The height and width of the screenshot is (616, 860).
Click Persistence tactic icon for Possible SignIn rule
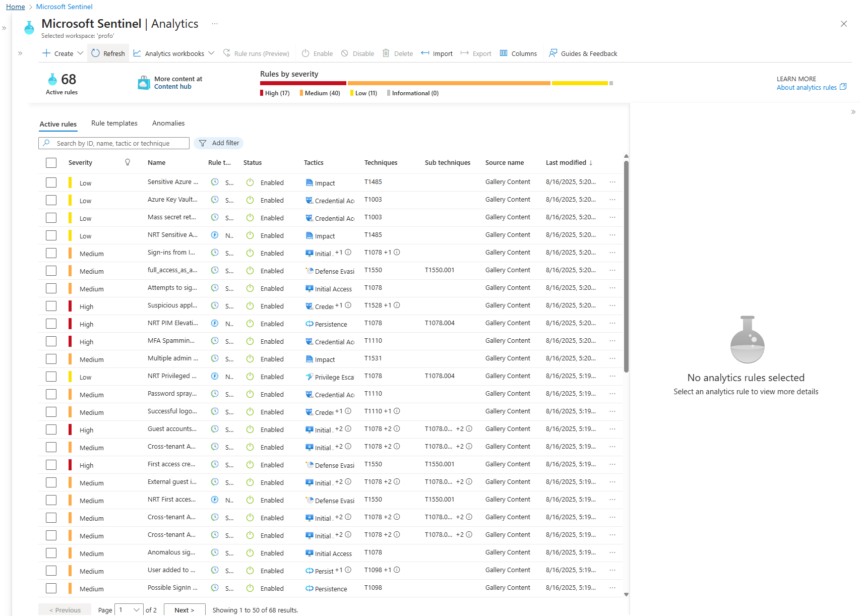(310, 588)
